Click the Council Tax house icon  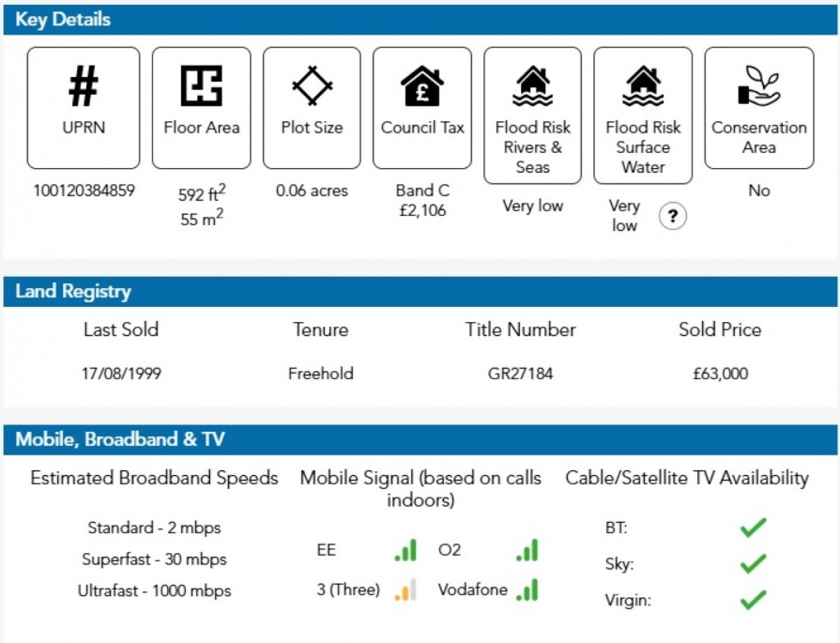pos(422,87)
